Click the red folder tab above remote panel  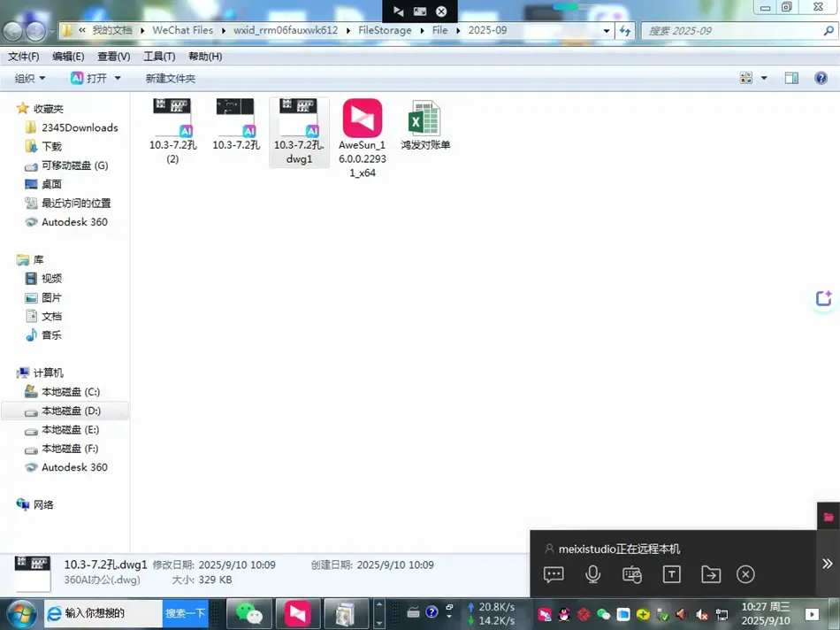click(829, 517)
